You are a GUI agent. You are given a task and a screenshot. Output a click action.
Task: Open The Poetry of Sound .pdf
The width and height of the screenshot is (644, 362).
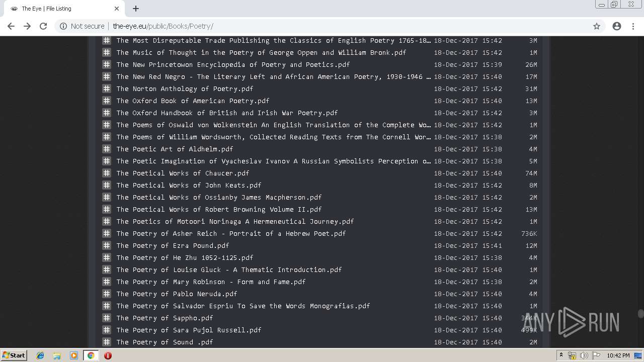click(x=165, y=342)
